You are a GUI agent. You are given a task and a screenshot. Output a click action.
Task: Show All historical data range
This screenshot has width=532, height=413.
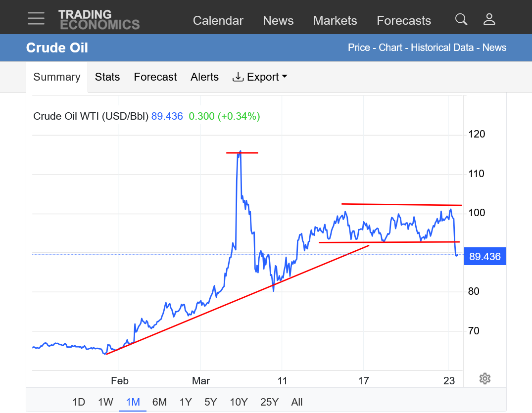[297, 402]
